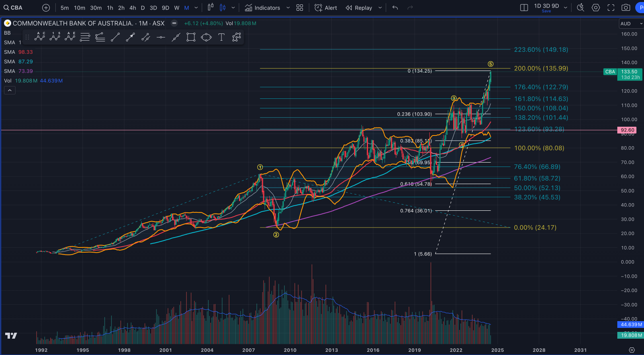Open the indicator templates grid icon
The image size is (644, 355).
pyautogui.click(x=300, y=8)
